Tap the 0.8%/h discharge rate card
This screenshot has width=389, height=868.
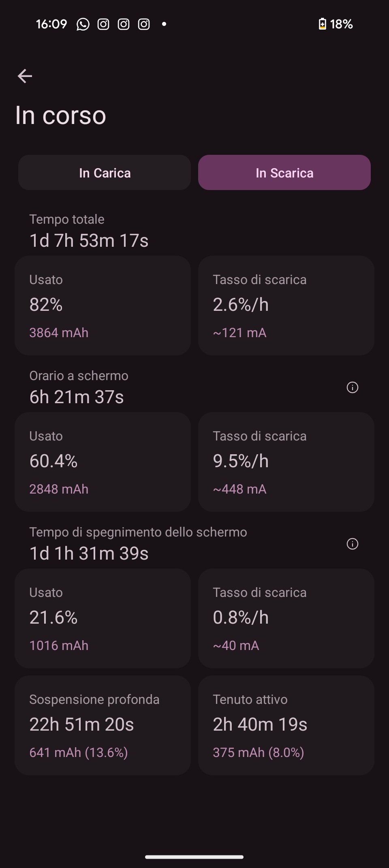pyautogui.click(x=286, y=618)
